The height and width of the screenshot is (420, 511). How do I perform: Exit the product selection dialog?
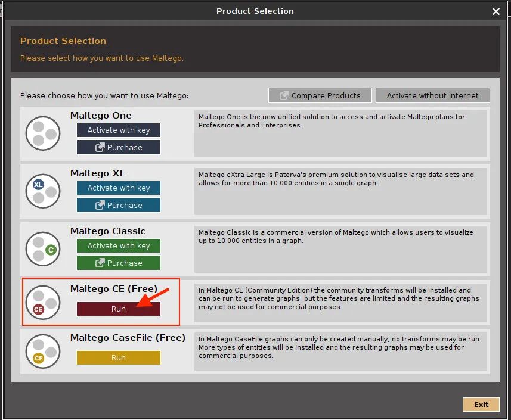click(x=481, y=405)
